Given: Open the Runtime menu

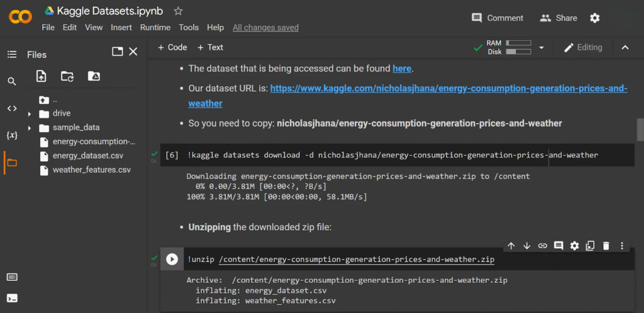Looking at the screenshot, I should point(155,28).
